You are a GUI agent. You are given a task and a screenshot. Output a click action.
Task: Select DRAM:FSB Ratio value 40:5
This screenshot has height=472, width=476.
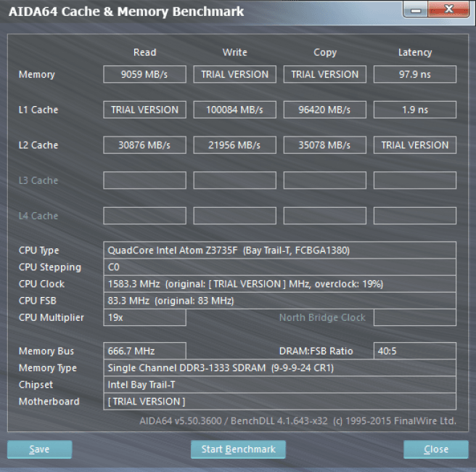click(414, 351)
